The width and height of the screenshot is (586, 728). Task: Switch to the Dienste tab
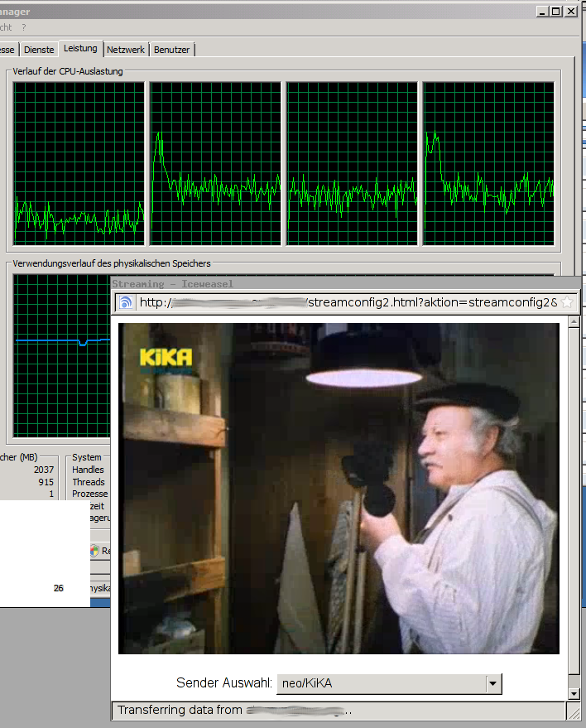pos(39,50)
